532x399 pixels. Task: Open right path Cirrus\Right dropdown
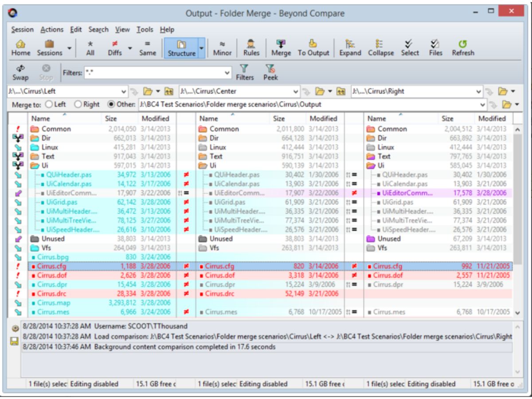(x=479, y=92)
